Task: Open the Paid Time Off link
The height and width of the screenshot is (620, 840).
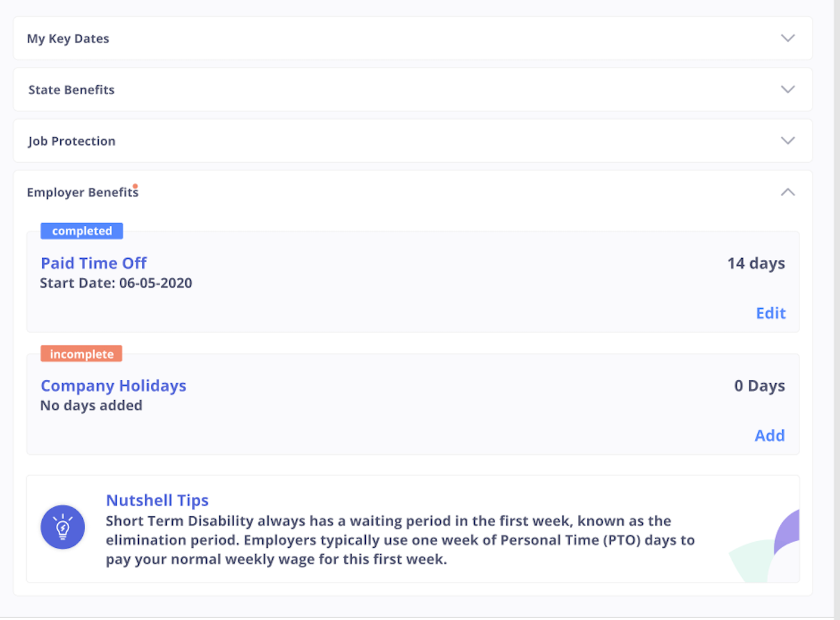Action: pos(94,263)
